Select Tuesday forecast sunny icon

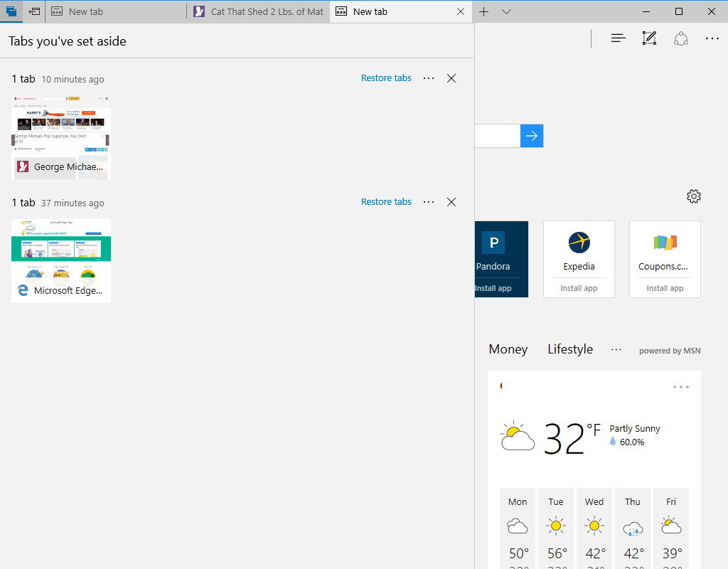pos(556,526)
